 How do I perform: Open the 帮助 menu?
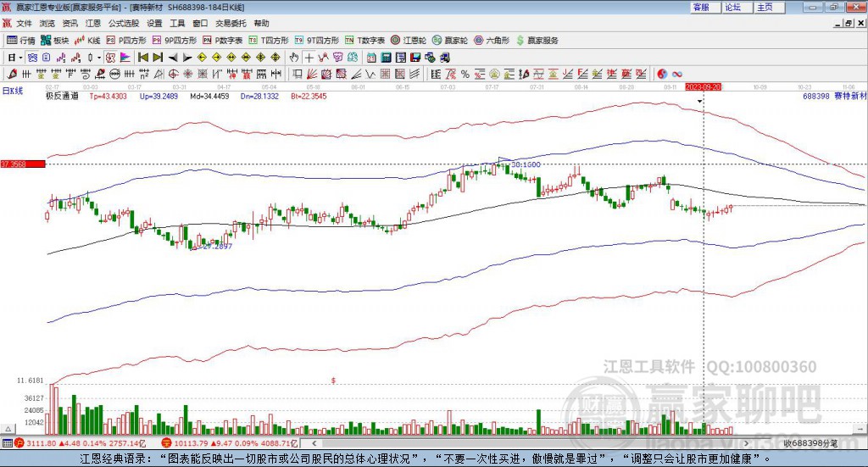(x=261, y=23)
